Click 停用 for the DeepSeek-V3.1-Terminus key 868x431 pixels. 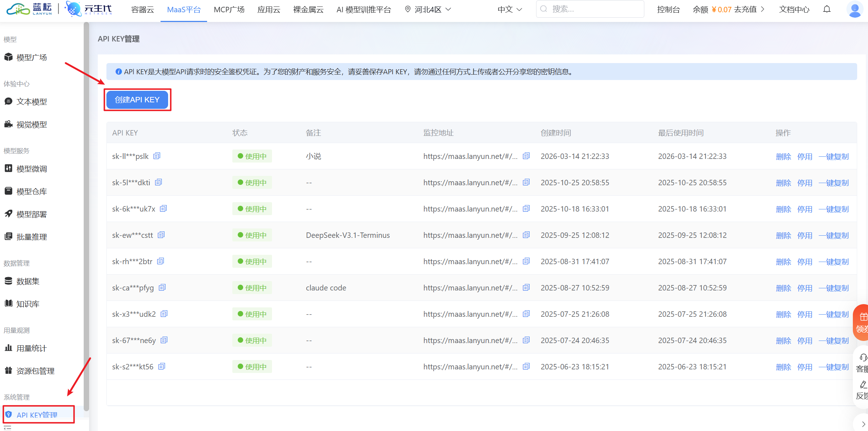(x=805, y=235)
